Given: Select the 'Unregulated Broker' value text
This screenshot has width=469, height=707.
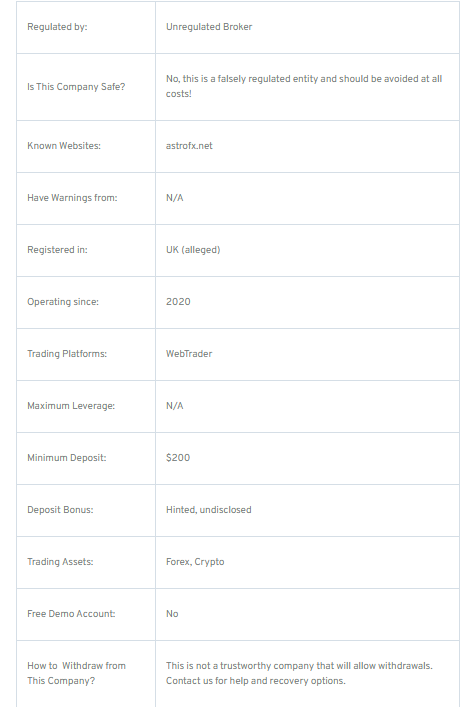Looking at the screenshot, I should (x=209, y=27).
